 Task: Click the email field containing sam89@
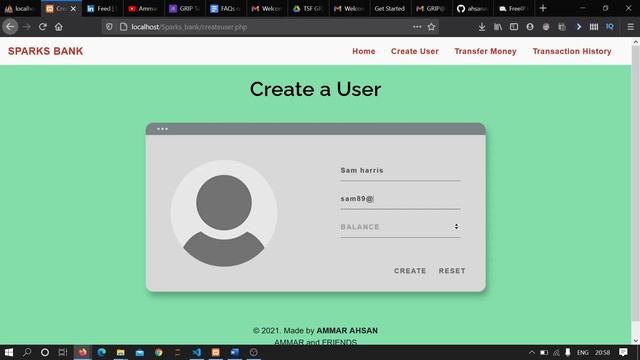point(400,199)
